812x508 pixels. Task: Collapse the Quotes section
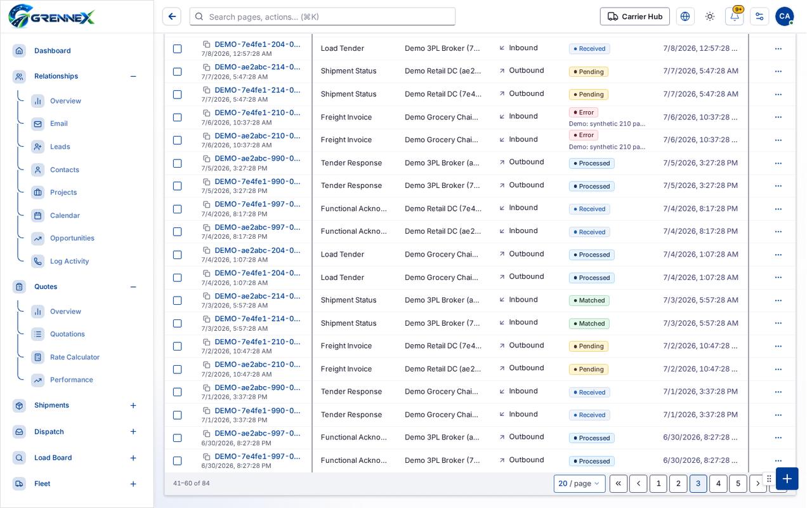tap(133, 287)
